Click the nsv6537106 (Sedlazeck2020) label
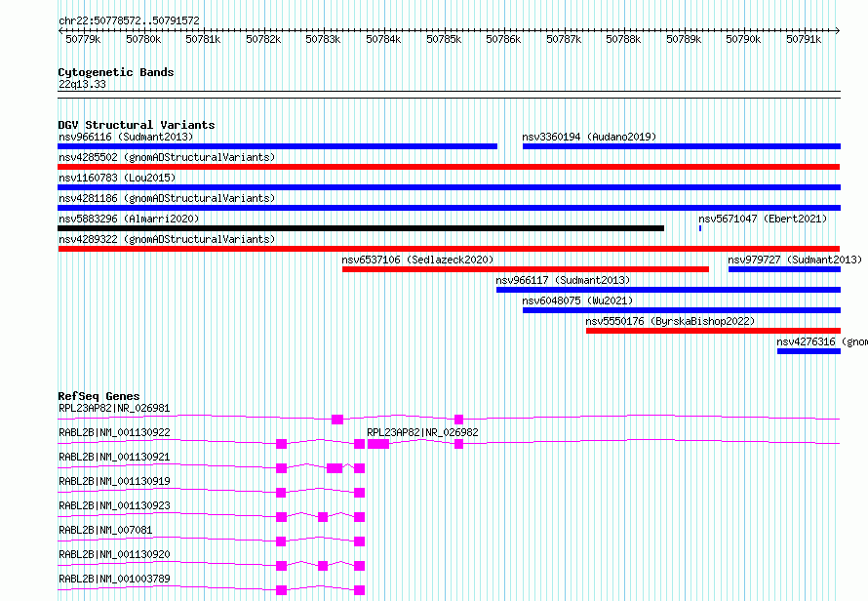Image resolution: width=868 pixels, height=601 pixels. pyautogui.click(x=417, y=260)
